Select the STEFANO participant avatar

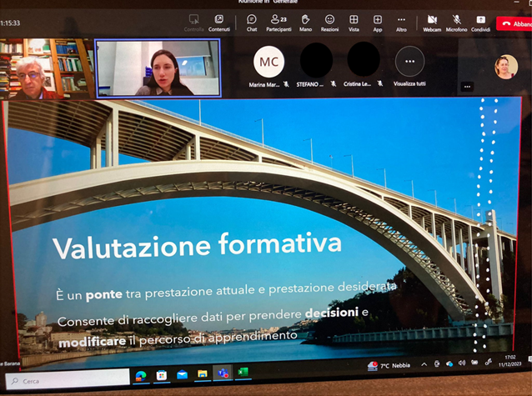tap(316, 60)
